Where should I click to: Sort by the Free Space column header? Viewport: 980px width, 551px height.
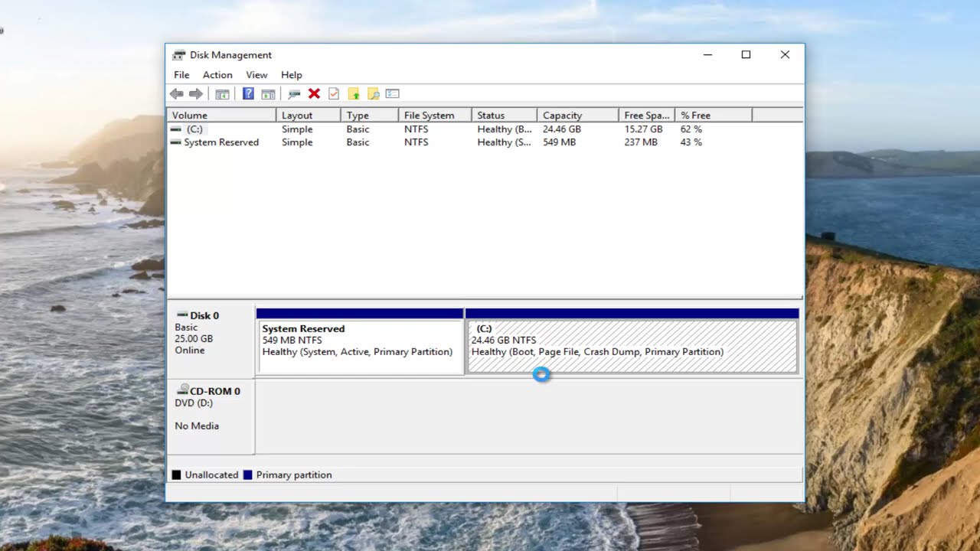(x=647, y=115)
